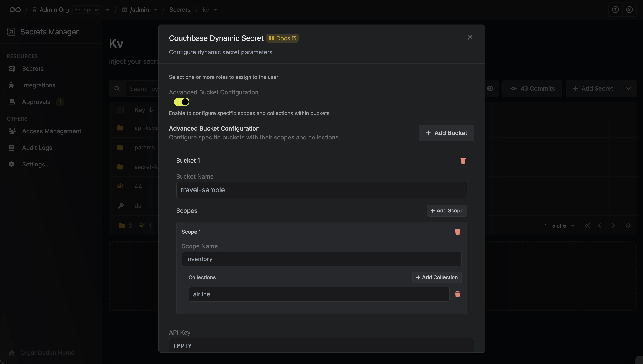Click the dynamic secret count fingerprint icon
Viewport: 643px width, 364px height.
click(x=142, y=226)
